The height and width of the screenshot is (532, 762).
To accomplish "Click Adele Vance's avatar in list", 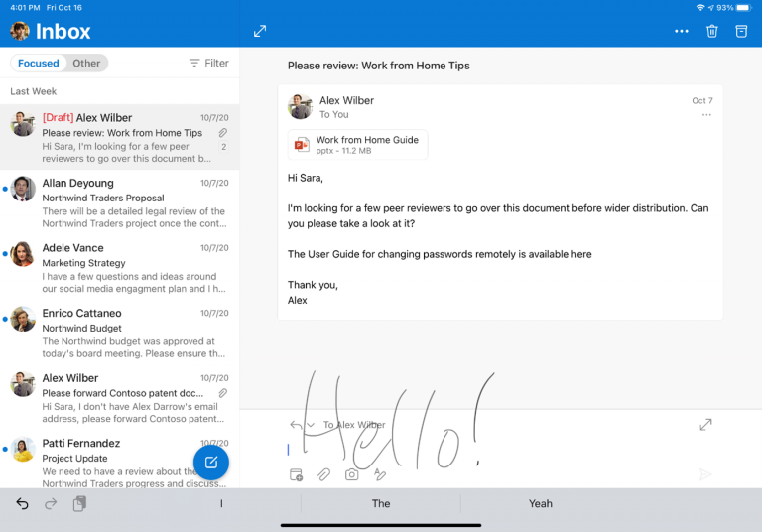I will [23, 254].
